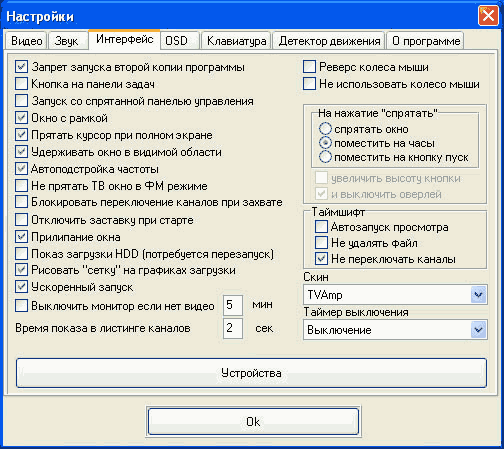This screenshot has width=504, height=449.
Task: Open the Скин dropdown showing TVAmp
Action: 395,295
